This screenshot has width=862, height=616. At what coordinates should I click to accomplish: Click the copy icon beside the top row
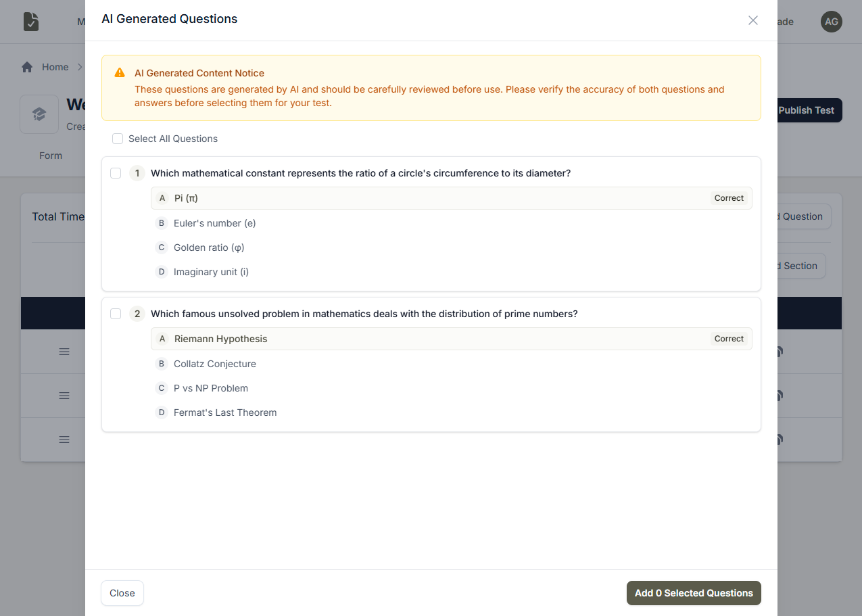click(777, 352)
